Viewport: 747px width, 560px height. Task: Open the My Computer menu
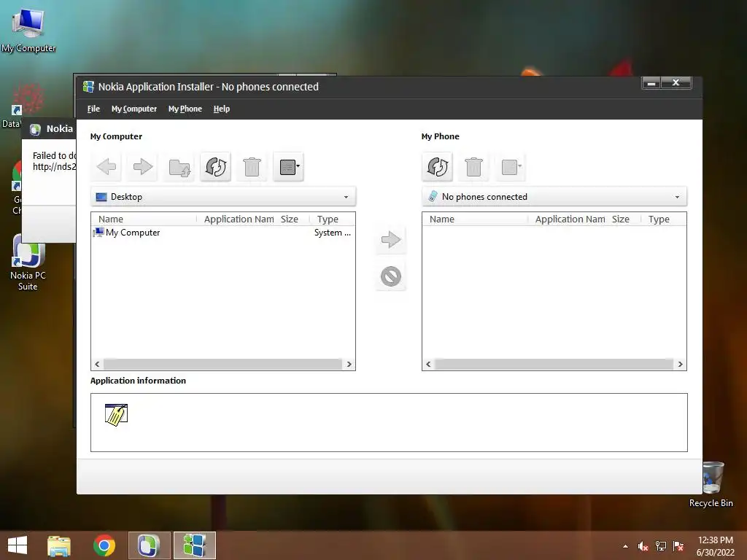pos(134,109)
